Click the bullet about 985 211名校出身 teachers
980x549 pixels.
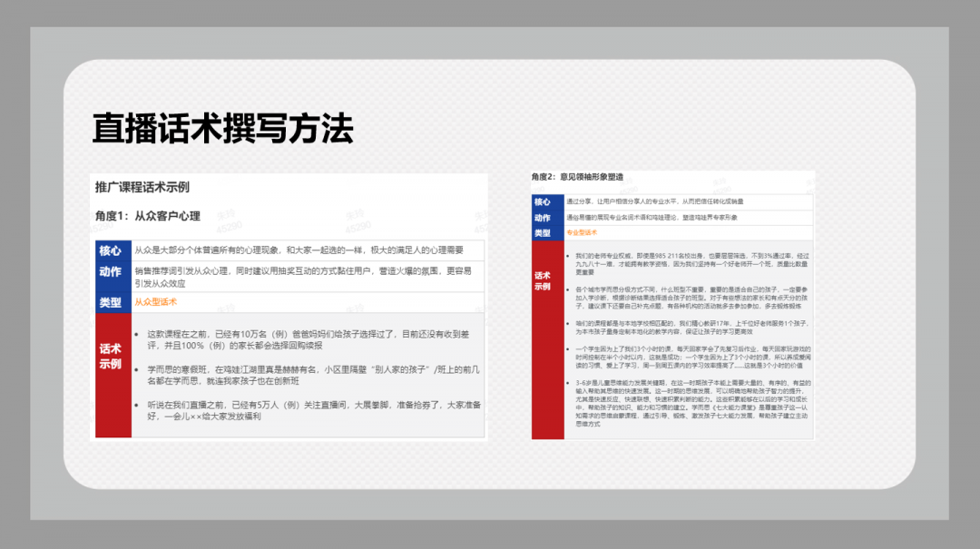[x=690, y=260]
